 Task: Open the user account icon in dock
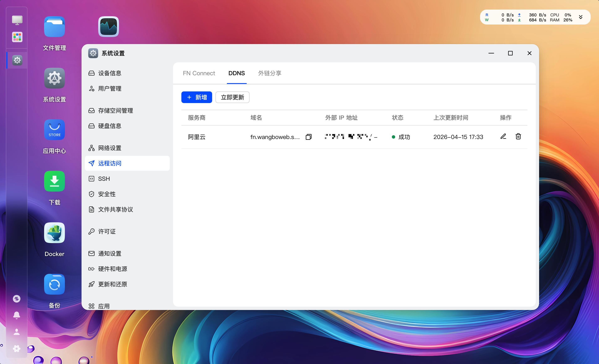click(x=16, y=332)
